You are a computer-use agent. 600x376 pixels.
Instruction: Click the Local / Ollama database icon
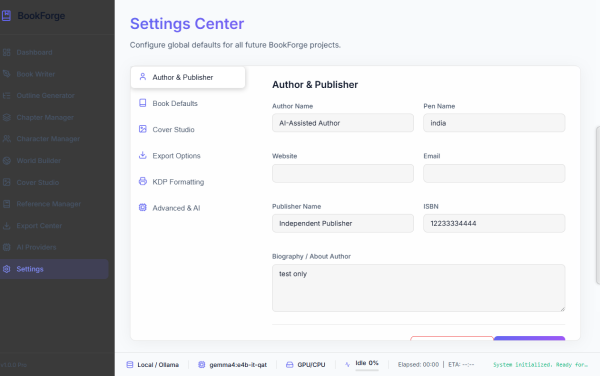pyautogui.click(x=130, y=365)
